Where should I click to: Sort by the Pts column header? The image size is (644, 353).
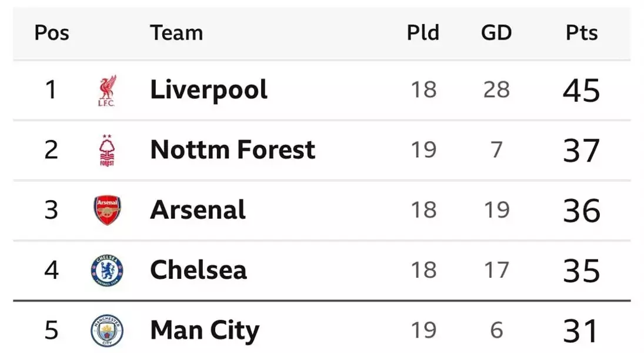pos(581,33)
